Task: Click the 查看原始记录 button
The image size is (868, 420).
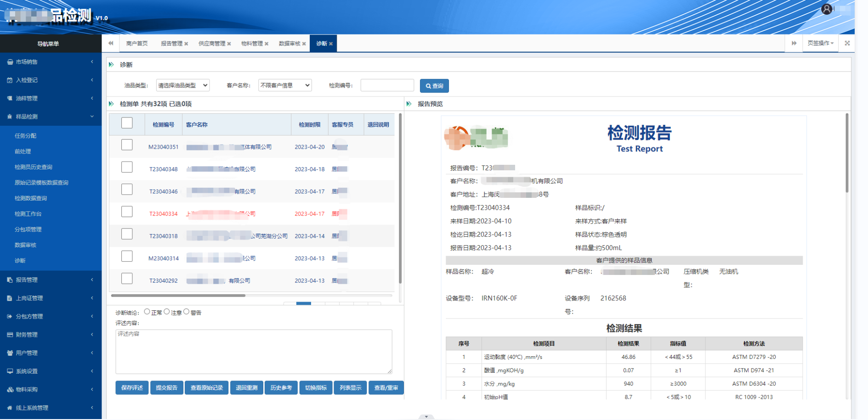Action: click(x=207, y=388)
